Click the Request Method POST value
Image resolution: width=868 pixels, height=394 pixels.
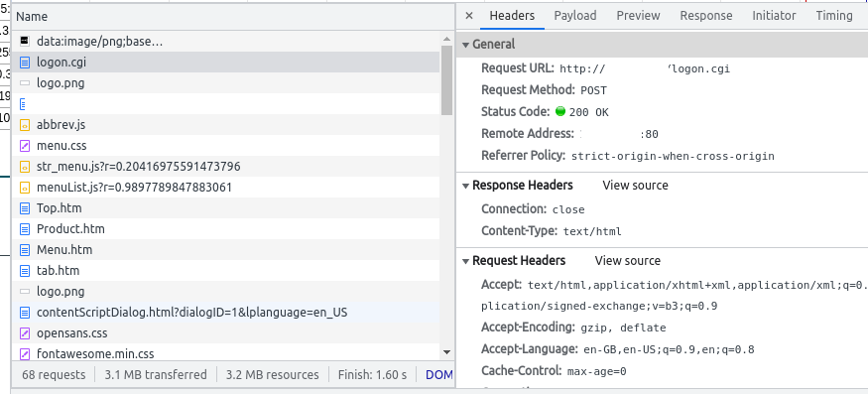(x=593, y=90)
